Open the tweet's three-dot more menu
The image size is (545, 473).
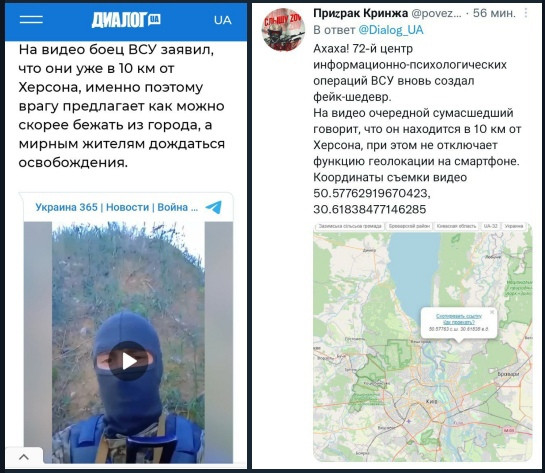(x=526, y=13)
